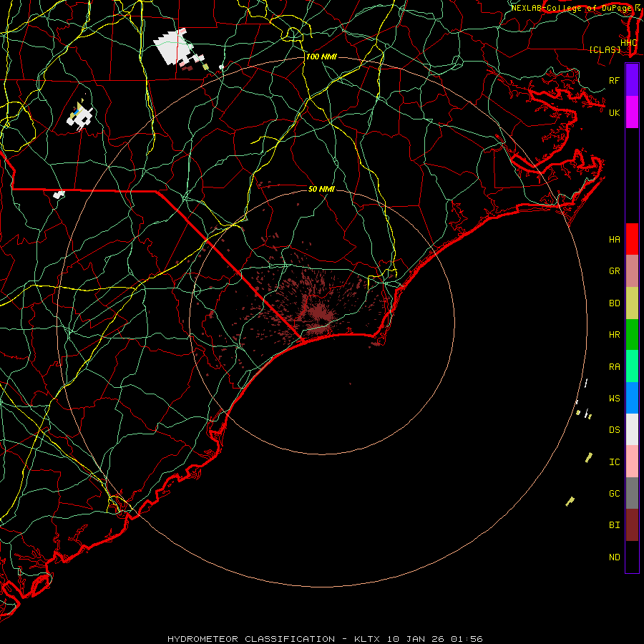Click the 50 NMI range ring label
The height and width of the screenshot is (644, 644).
coord(321,189)
